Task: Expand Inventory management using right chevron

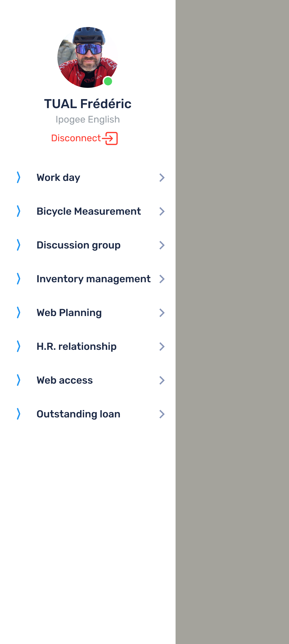Action: (162, 279)
